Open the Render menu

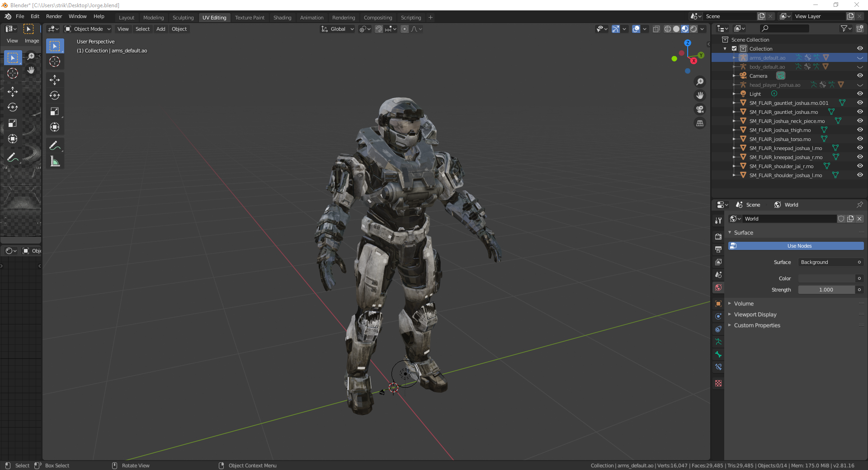tap(54, 16)
